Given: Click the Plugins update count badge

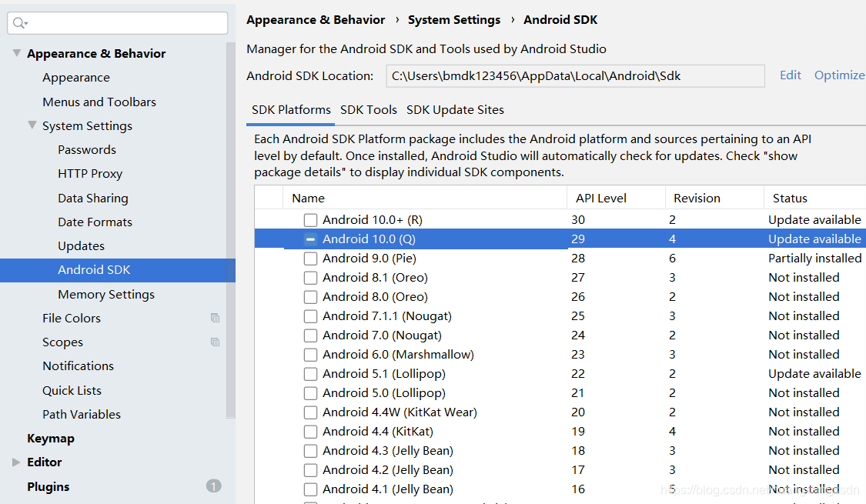Looking at the screenshot, I should tap(214, 486).
